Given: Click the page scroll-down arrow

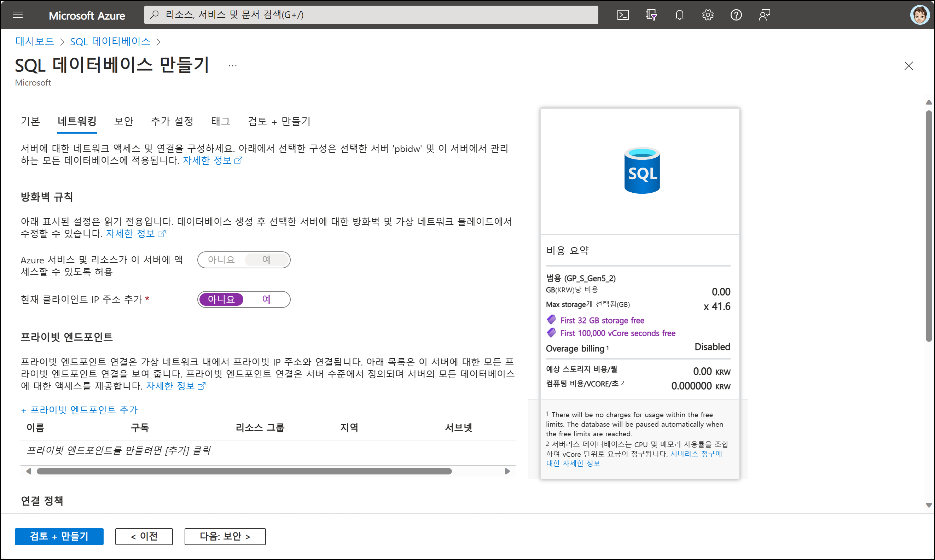Looking at the screenshot, I should coord(929,505).
